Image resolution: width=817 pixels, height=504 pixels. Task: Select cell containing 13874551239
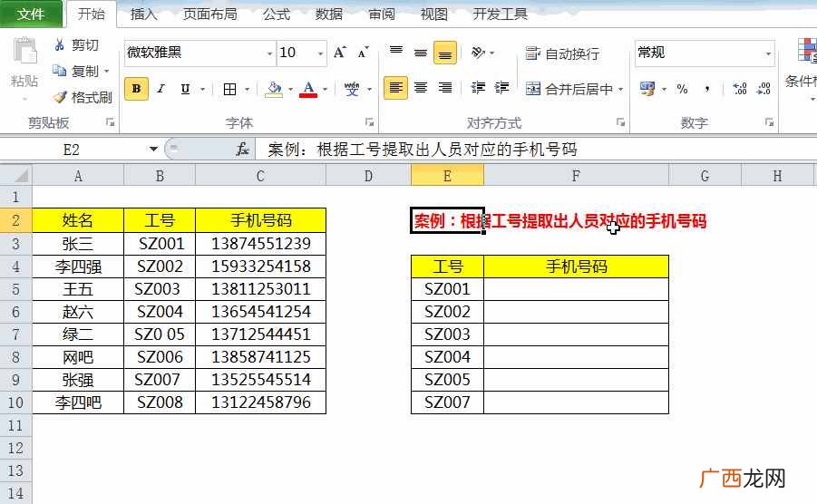pos(260,244)
